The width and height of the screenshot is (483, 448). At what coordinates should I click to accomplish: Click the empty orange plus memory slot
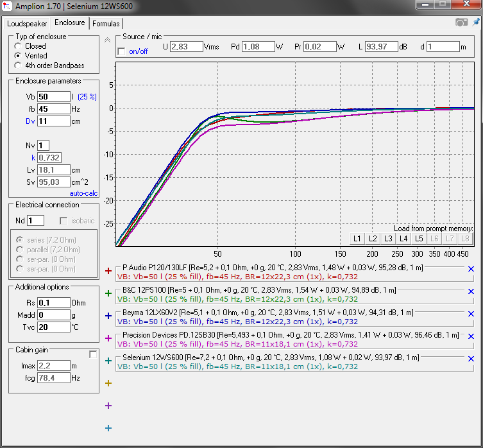coord(108,383)
